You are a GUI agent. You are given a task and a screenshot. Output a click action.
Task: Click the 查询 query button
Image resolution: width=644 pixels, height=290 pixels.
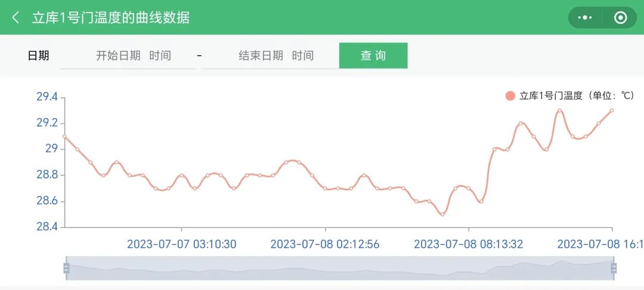[373, 55]
